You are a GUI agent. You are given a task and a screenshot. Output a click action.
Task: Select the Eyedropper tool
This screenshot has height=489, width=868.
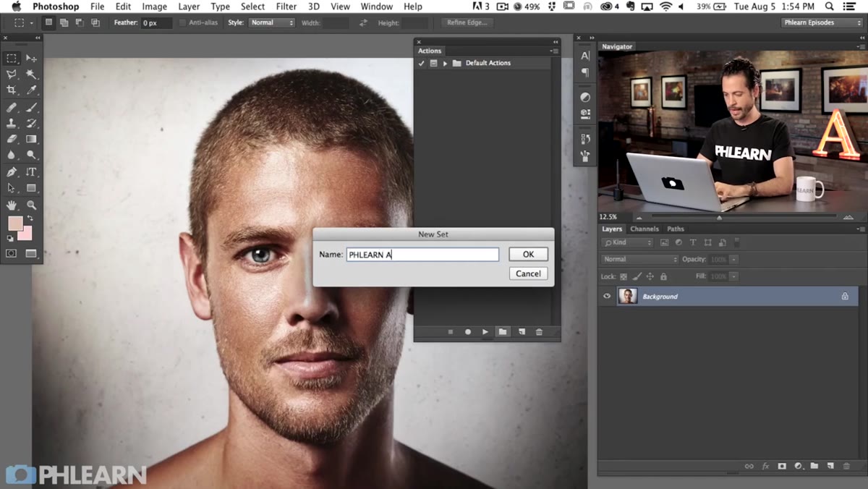pos(31,90)
